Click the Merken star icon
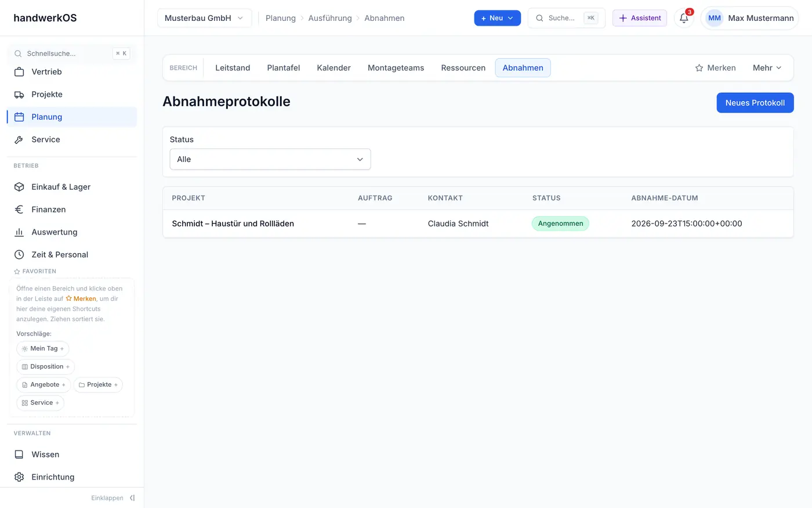Image resolution: width=812 pixels, height=508 pixels. 699,68
